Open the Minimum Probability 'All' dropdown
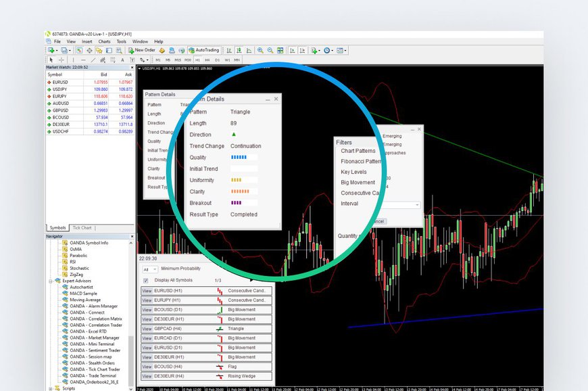This screenshot has height=391, width=588. point(149,269)
